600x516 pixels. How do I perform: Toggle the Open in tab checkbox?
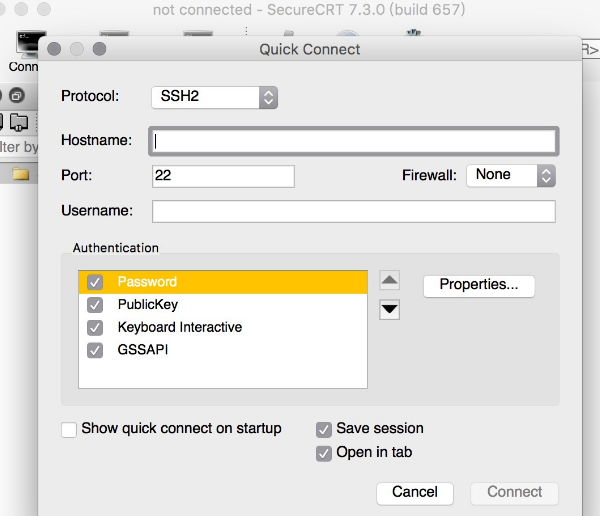click(x=324, y=453)
